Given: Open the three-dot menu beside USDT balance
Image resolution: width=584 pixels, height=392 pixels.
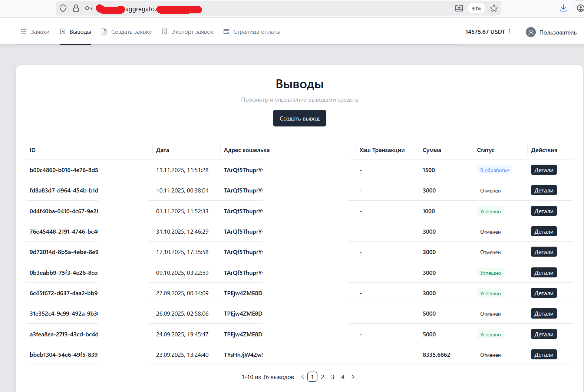Looking at the screenshot, I should point(509,32).
